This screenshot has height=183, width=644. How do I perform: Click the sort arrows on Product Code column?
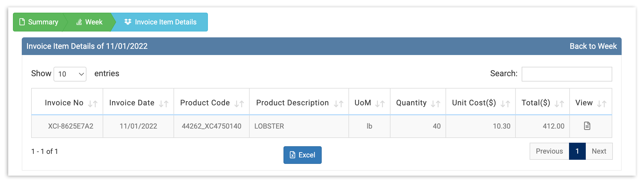[x=239, y=103]
